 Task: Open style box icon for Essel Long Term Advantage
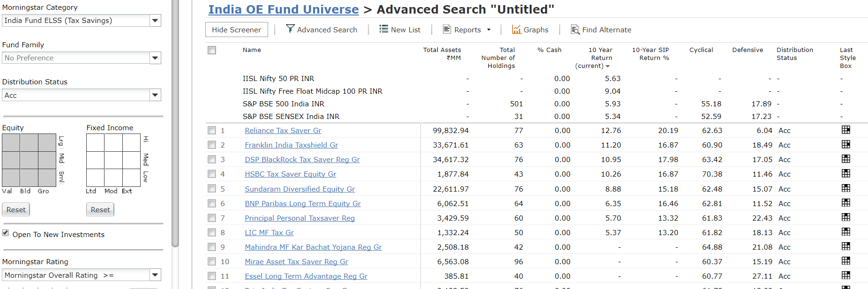(x=846, y=275)
